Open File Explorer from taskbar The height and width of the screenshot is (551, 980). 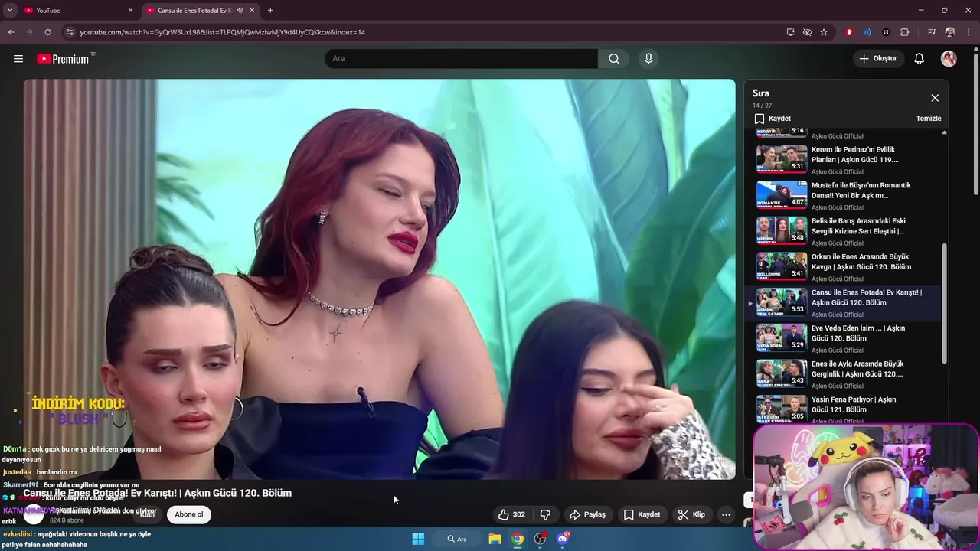click(x=495, y=539)
